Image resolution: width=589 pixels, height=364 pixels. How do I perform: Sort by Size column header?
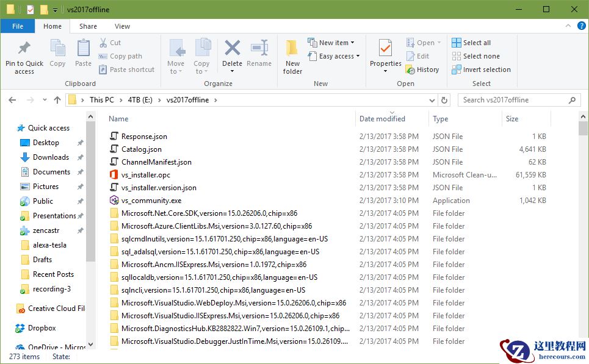[x=512, y=119]
